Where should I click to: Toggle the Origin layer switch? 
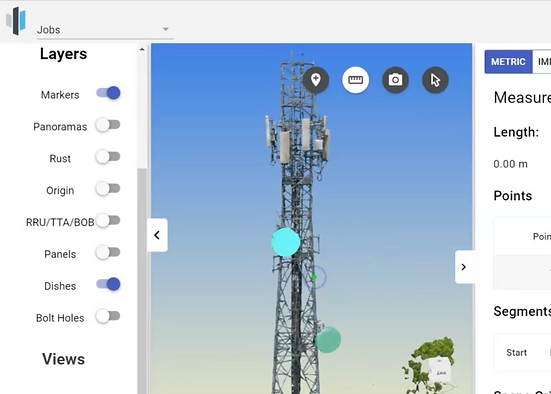tap(108, 189)
